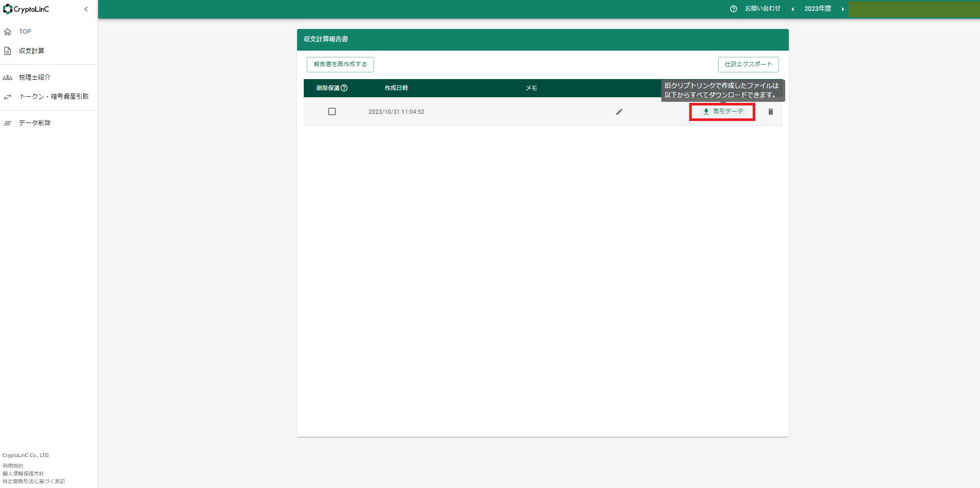
Task: Click the トークン・暗号資産引取 swap arrows icon
Action: (8, 97)
